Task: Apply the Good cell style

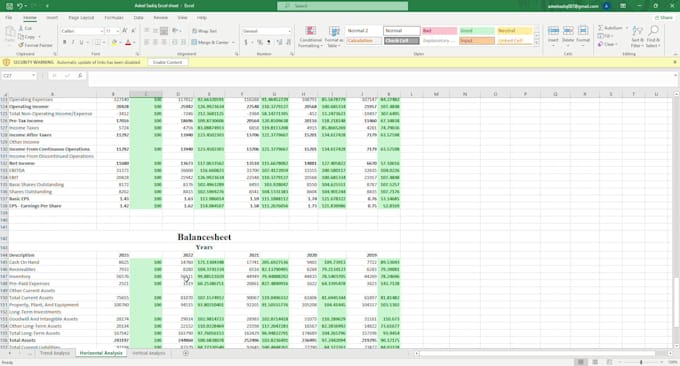Action: tap(477, 31)
